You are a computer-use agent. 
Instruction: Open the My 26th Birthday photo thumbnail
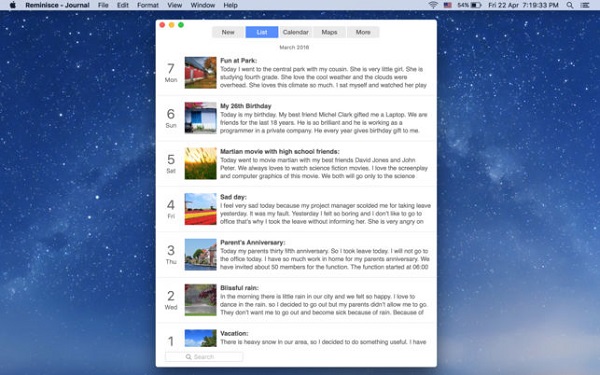click(x=201, y=118)
